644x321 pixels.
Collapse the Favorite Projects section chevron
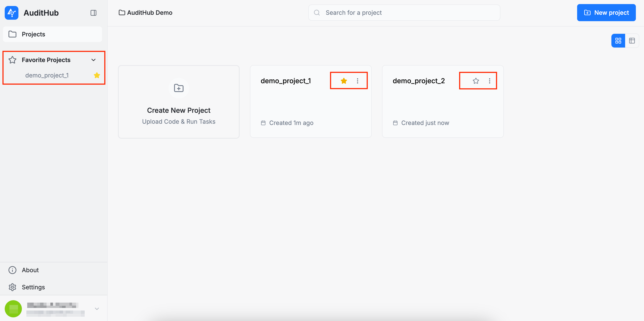[x=93, y=60]
